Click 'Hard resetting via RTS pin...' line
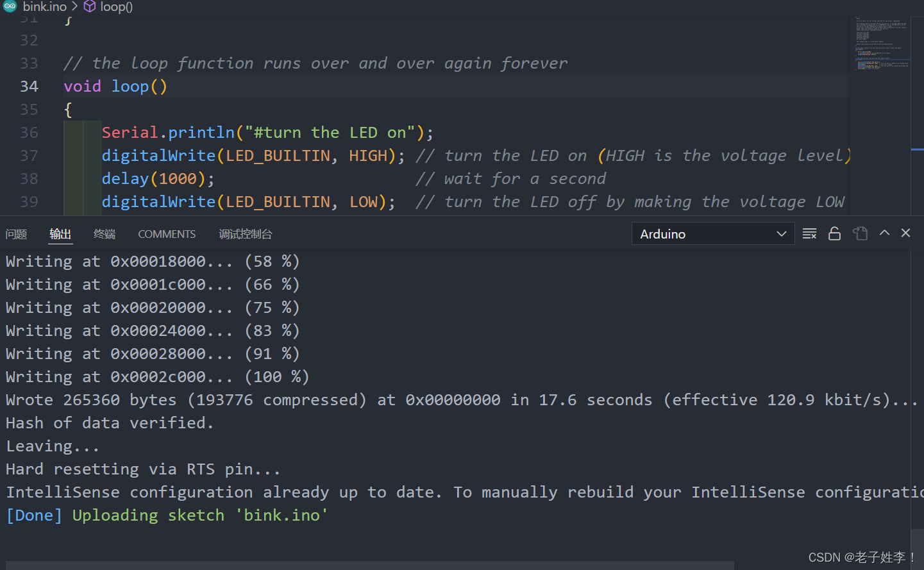 click(x=143, y=469)
